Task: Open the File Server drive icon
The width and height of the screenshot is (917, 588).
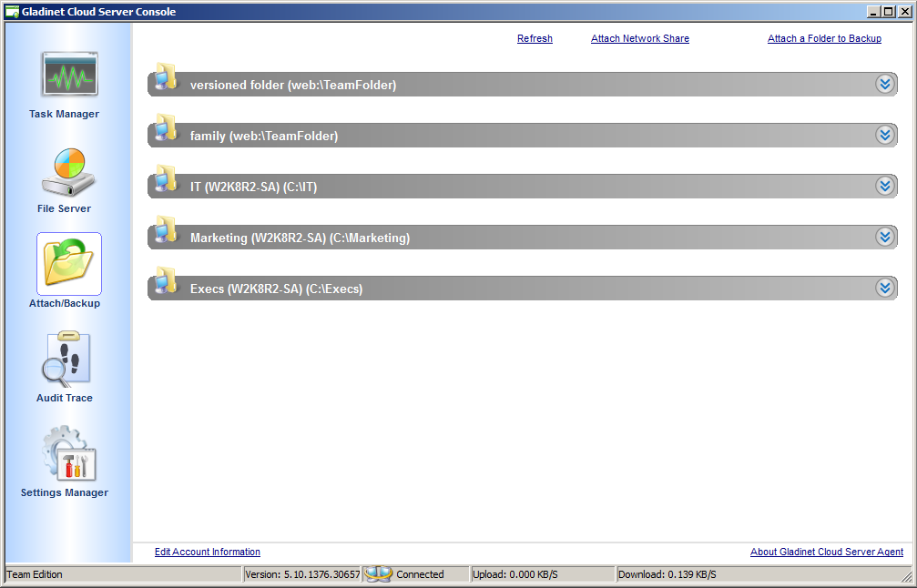Action: tap(68, 172)
